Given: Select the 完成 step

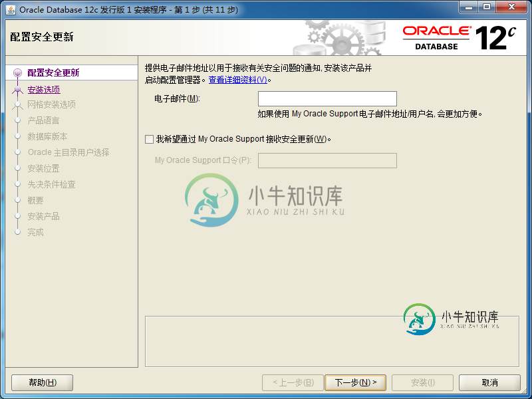Looking at the screenshot, I should [35, 232].
